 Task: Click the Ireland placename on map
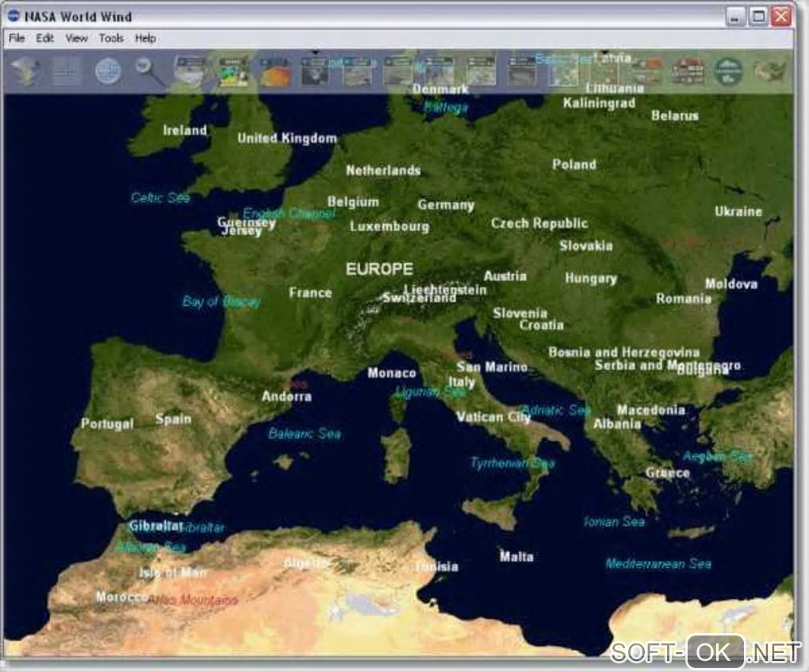coord(185,130)
